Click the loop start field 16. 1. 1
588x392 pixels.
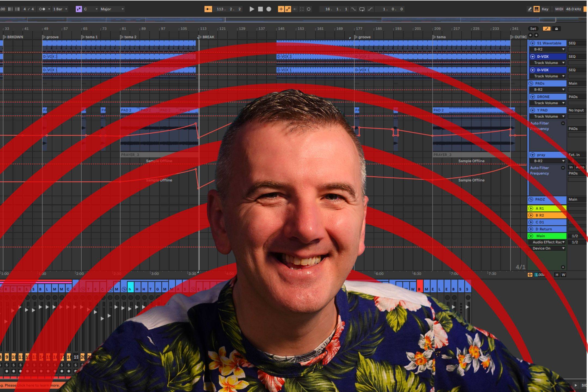click(336, 9)
